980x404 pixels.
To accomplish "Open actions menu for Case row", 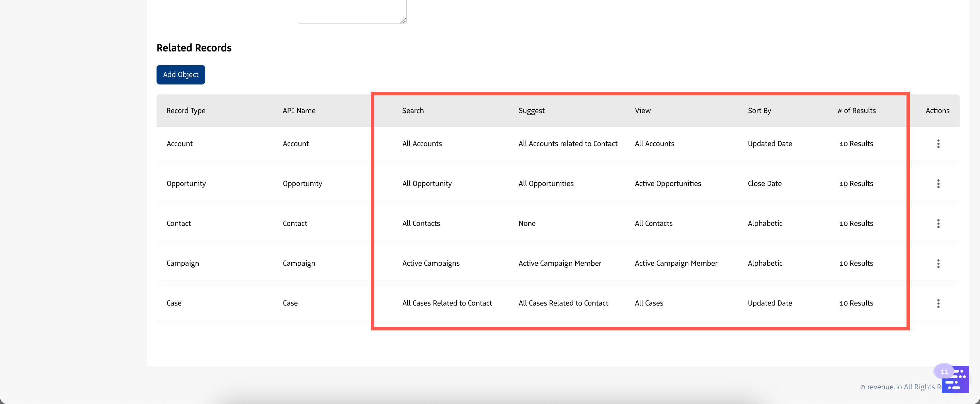I will [938, 304].
